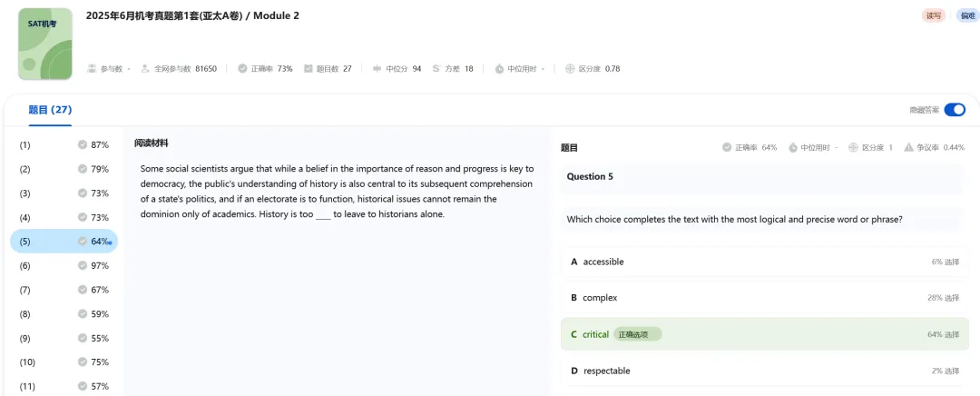
Task: Select answer choice A accessible
Action: tap(762, 262)
